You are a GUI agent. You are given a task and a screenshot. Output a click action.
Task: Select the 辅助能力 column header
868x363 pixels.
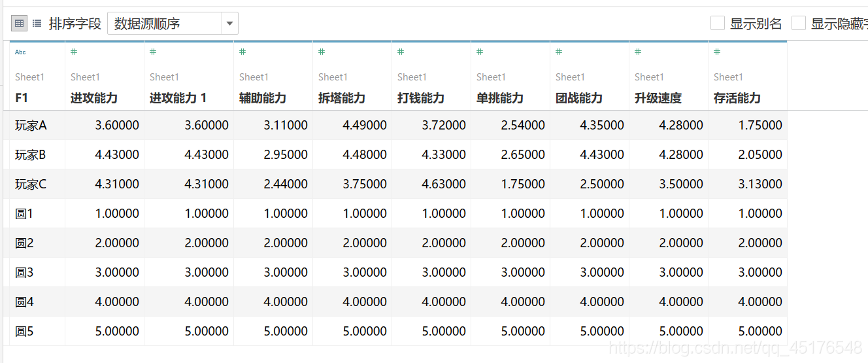[263, 98]
